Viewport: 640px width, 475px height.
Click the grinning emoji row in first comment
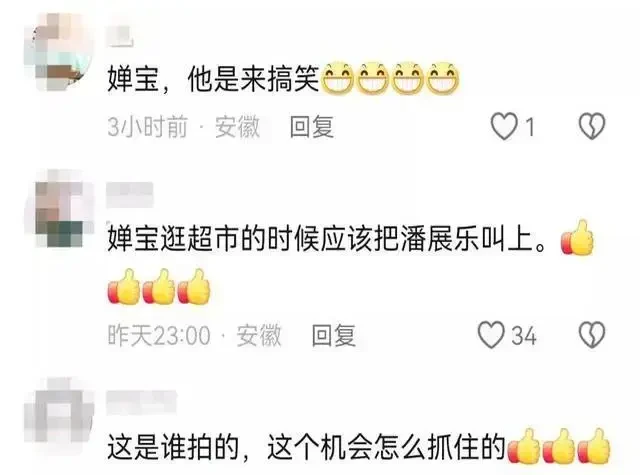pos(391,78)
